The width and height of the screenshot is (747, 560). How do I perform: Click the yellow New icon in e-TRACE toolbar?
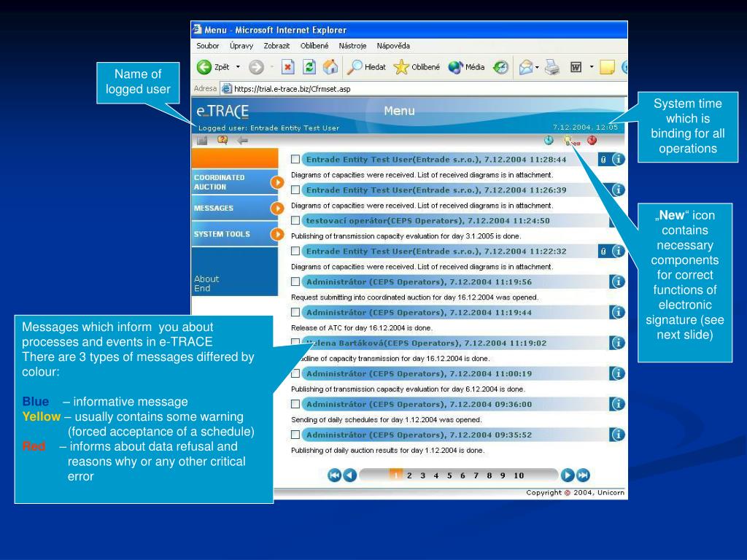click(x=571, y=141)
